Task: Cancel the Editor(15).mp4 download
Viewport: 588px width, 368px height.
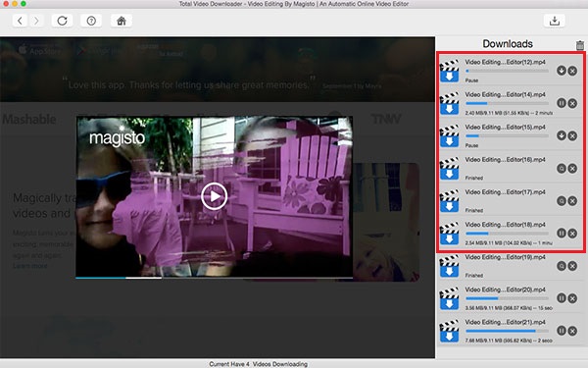Action: coord(572,135)
